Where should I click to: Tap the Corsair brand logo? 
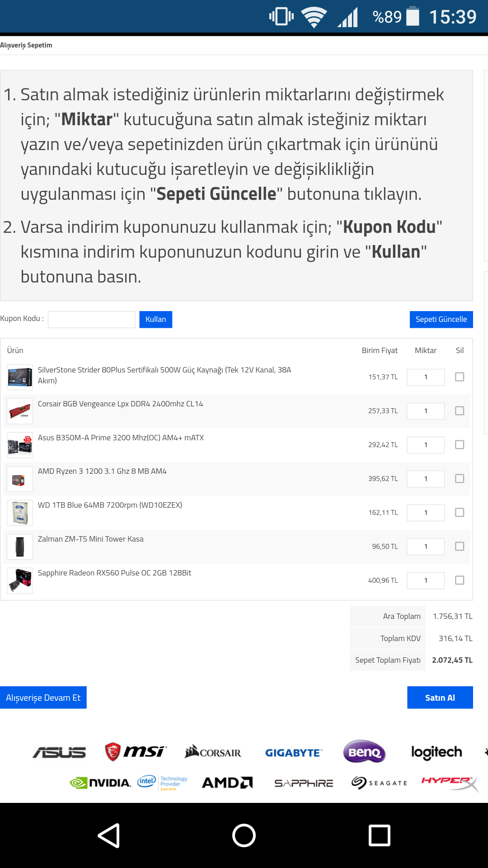coord(213,752)
